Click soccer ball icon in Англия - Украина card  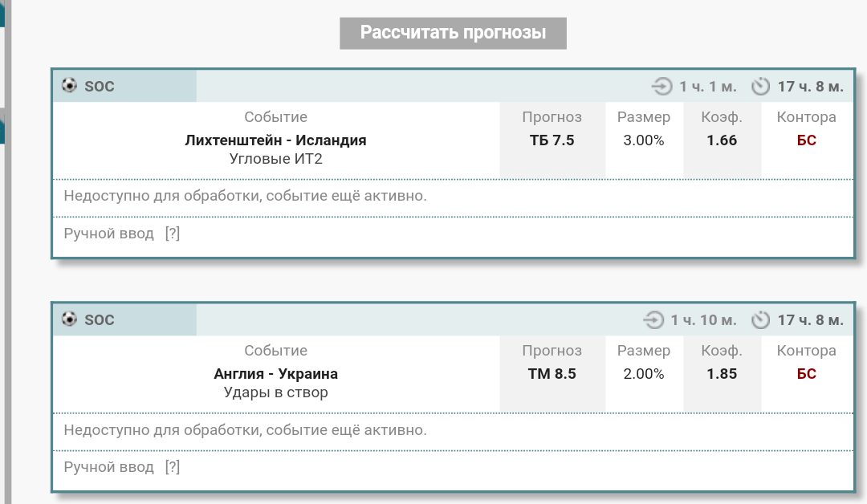coord(69,319)
